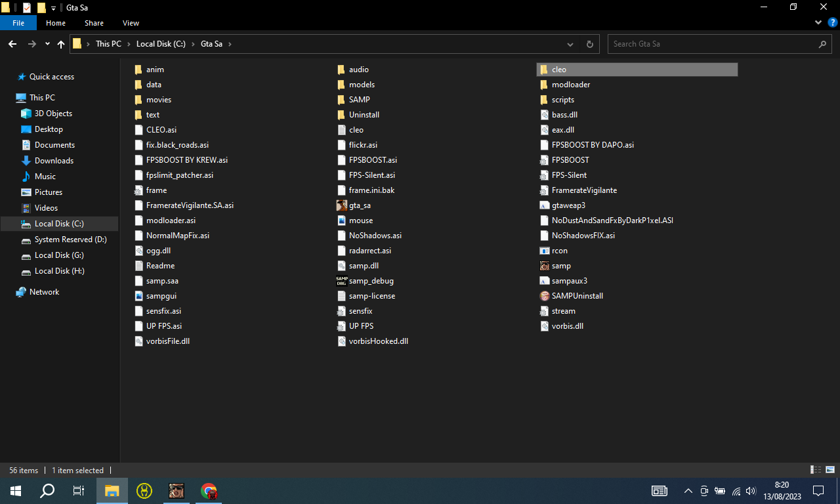
Task: Switch to the View ribbon tab
Action: pos(131,23)
